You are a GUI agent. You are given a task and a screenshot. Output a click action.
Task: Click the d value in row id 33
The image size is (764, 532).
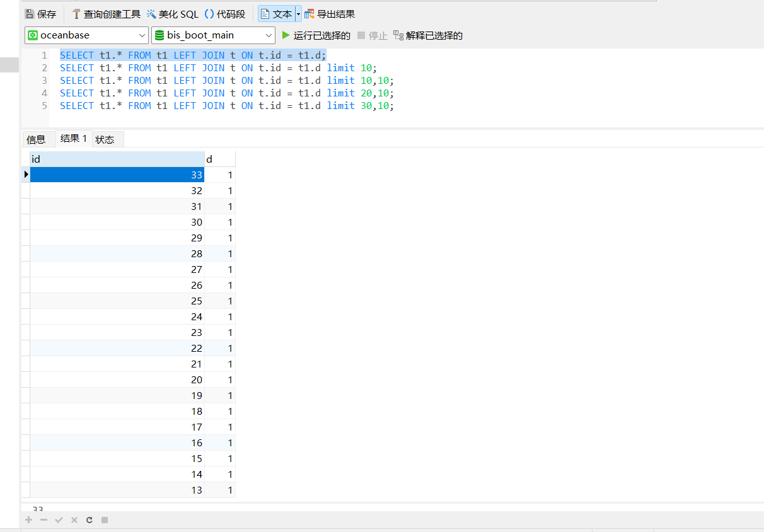pyautogui.click(x=220, y=175)
